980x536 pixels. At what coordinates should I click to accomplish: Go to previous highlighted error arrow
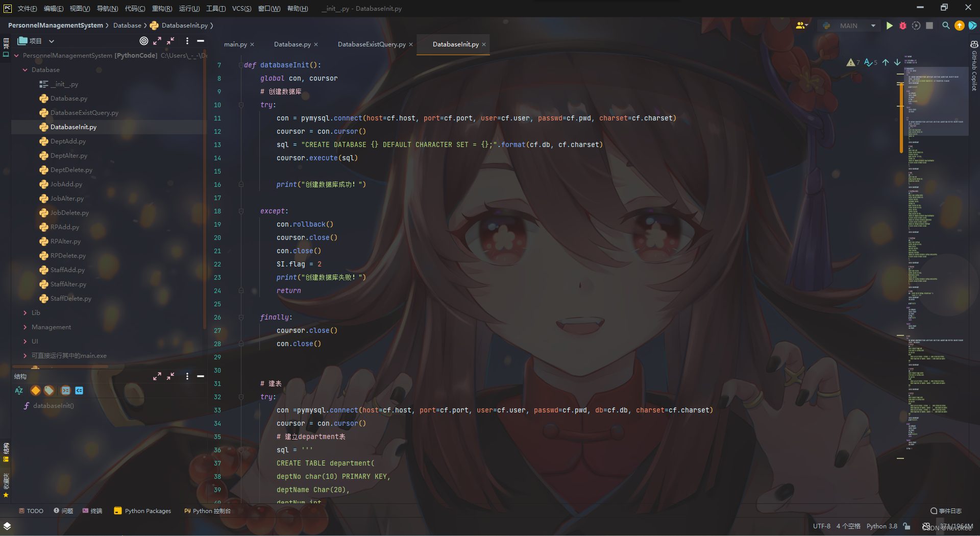(x=886, y=62)
